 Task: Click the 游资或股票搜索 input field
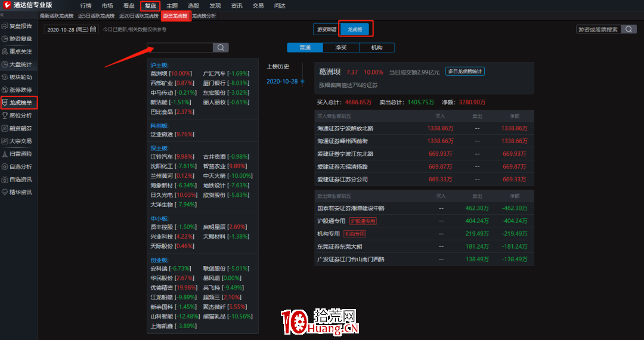(x=599, y=29)
